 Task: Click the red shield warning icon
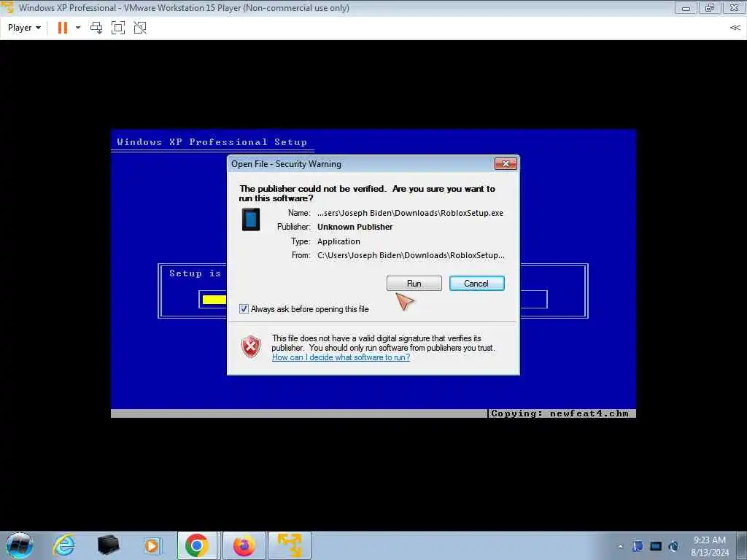click(x=251, y=346)
